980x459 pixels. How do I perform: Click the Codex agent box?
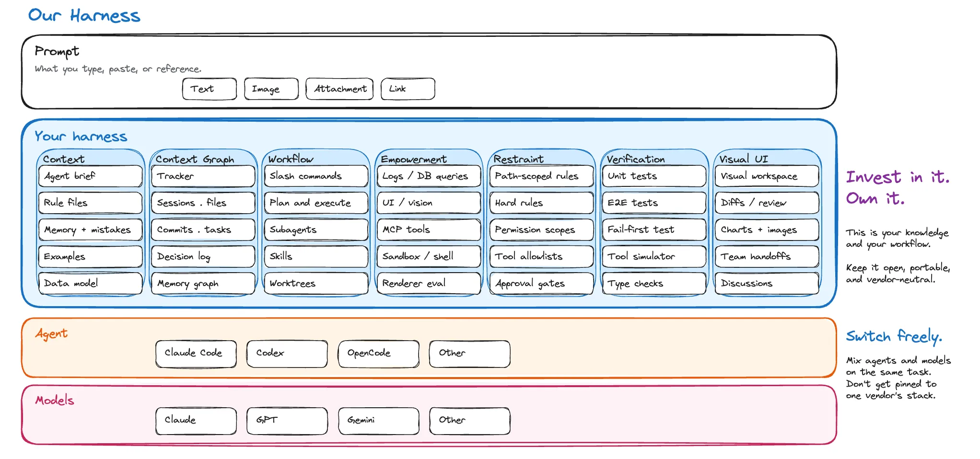point(287,354)
